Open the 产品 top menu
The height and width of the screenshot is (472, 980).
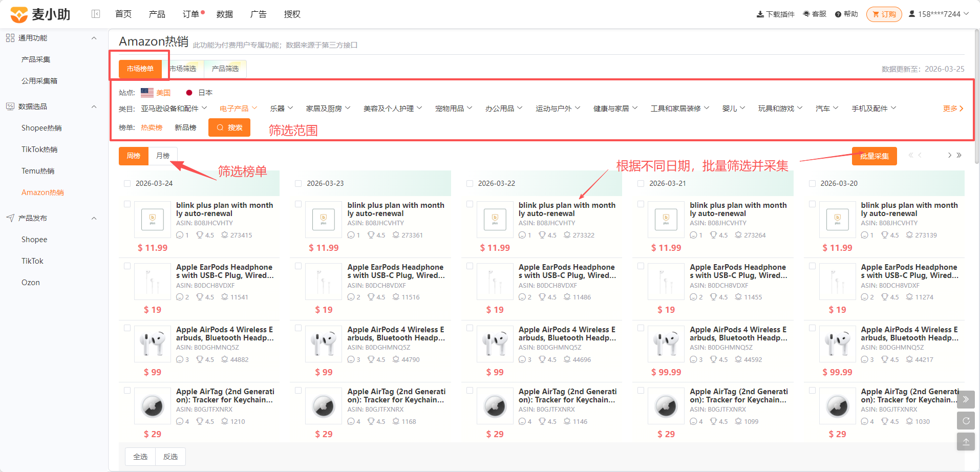157,14
